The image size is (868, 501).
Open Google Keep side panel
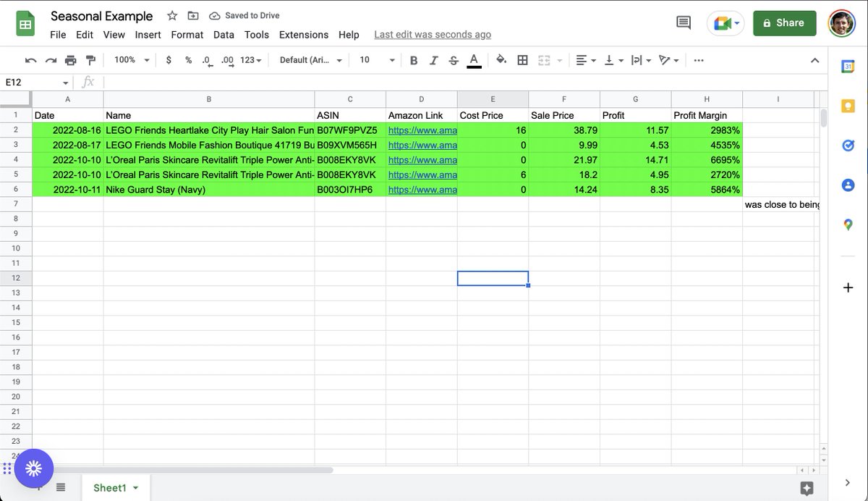pyautogui.click(x=848, y=106)
